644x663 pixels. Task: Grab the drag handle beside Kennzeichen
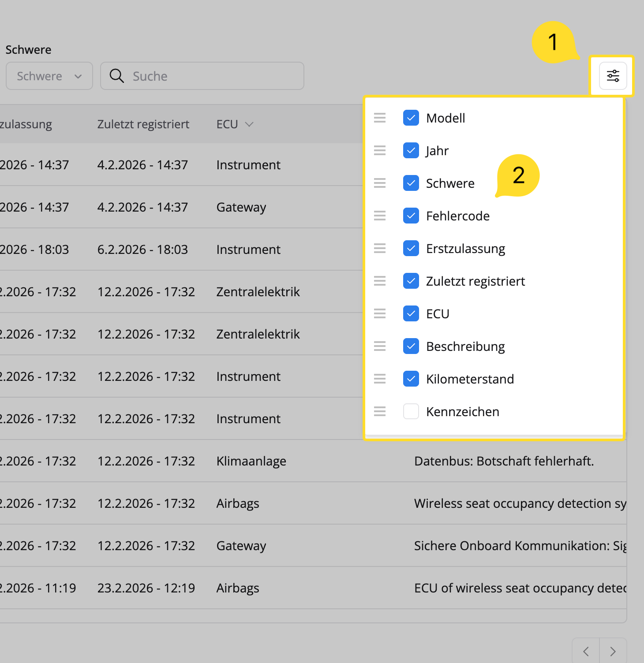[380, 411]
